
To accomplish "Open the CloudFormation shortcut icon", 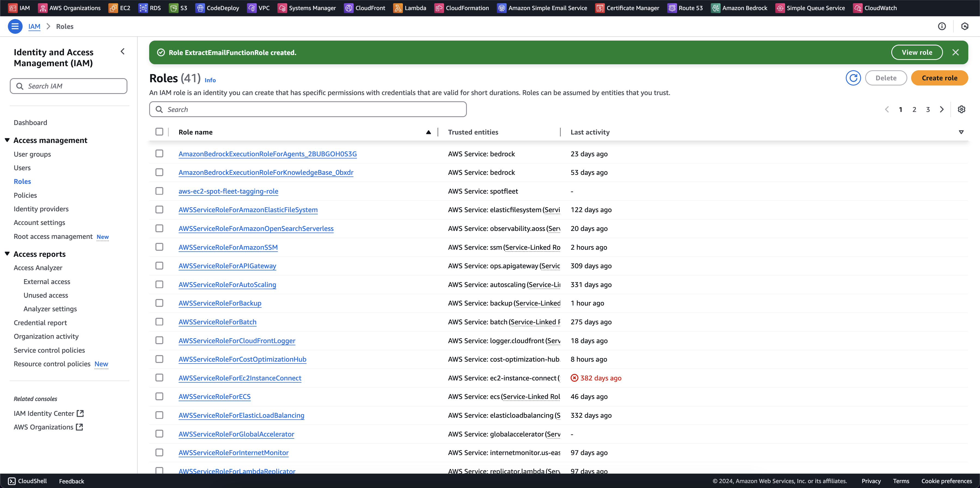I will 439,8.
